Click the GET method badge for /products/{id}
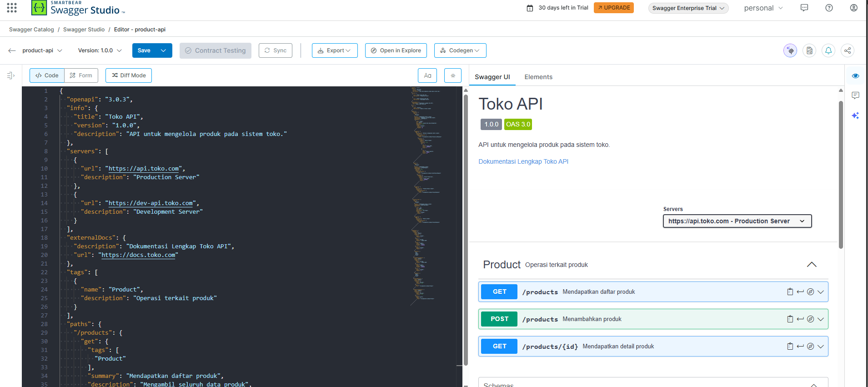This screenshot has height=387, width=868. pyautogui.click(x=499, y=347)
